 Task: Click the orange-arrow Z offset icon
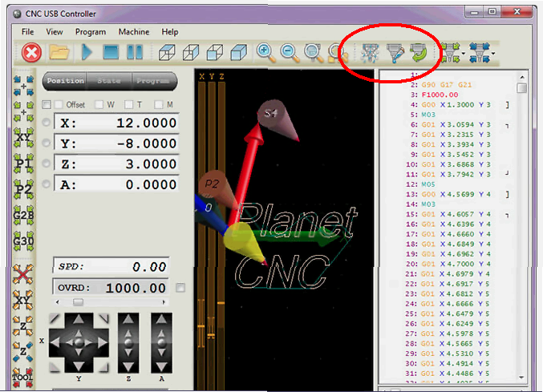(x=23, y=326)
